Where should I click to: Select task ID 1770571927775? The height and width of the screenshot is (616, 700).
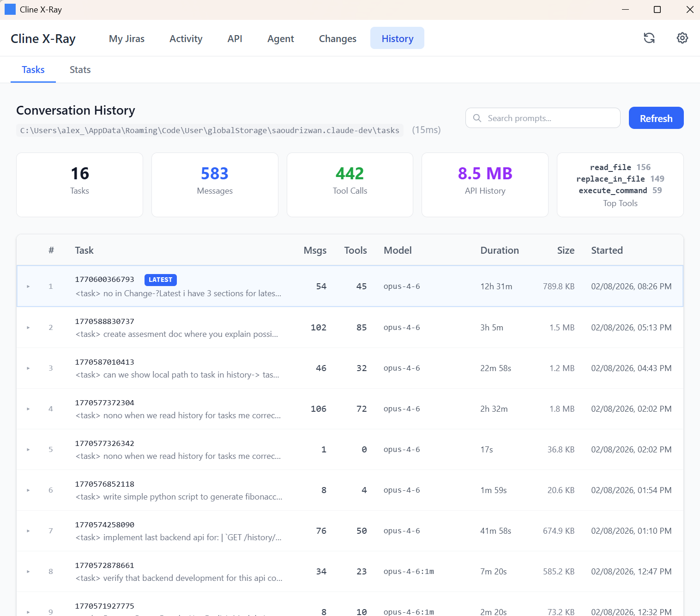[x=104, y=606]
